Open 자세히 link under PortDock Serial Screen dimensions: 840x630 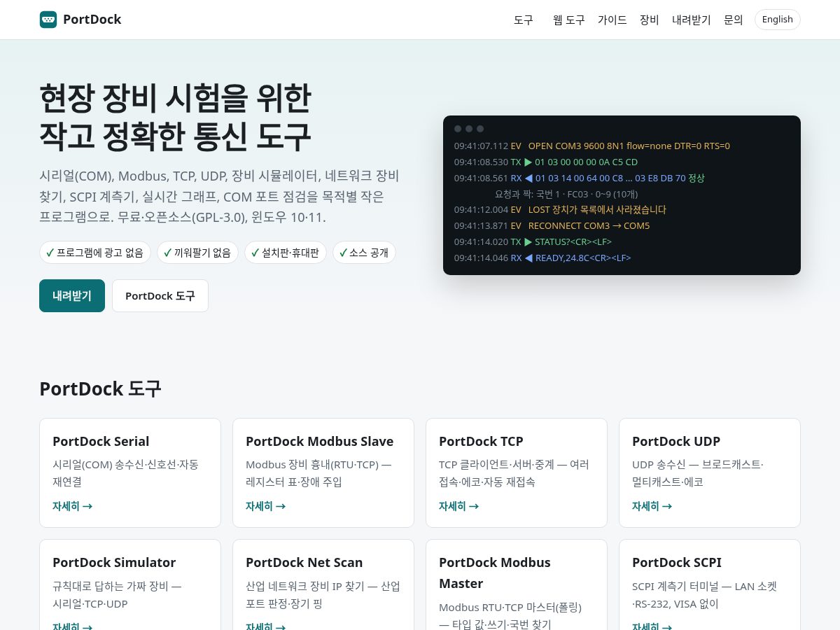(x=72, y=506)
